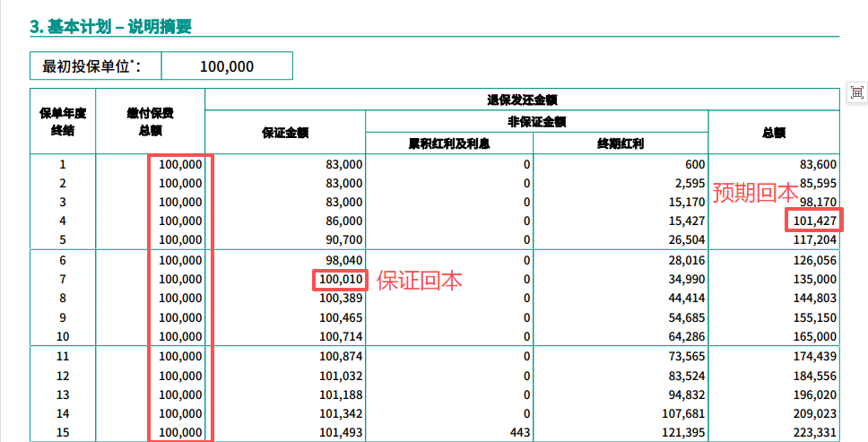Click the red 预期回本 annotation label

click(x=754, y=193)
